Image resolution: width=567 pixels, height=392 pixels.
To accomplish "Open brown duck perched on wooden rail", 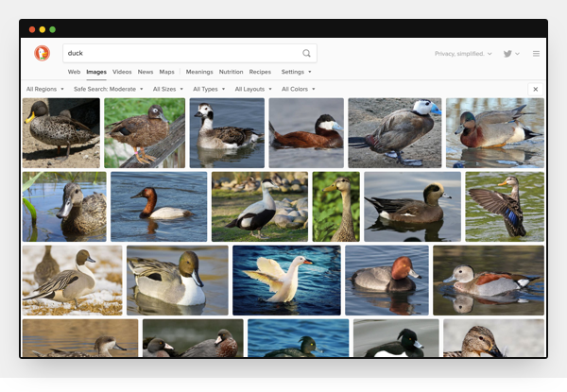I will pos(145,132).
